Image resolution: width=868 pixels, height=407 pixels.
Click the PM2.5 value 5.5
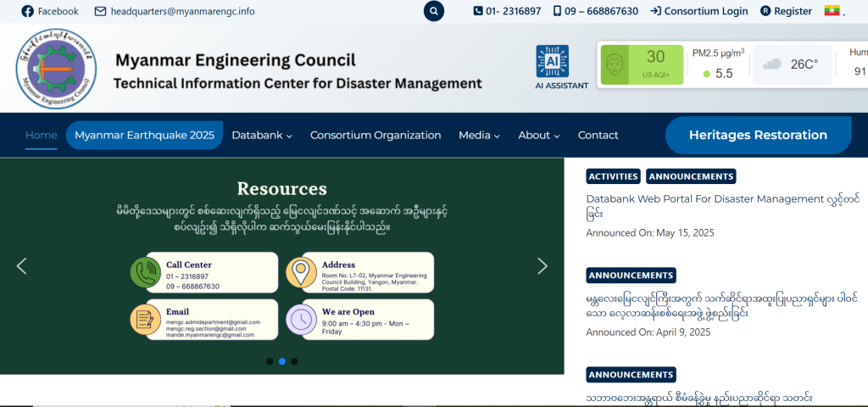click(724, 75)
